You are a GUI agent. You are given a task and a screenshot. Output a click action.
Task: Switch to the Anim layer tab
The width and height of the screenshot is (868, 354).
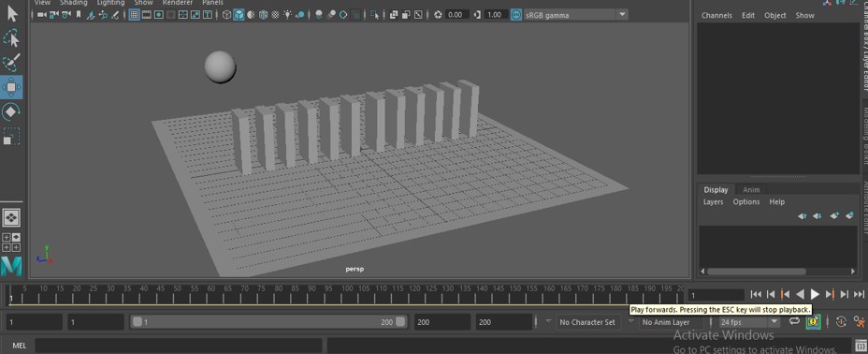751,190
